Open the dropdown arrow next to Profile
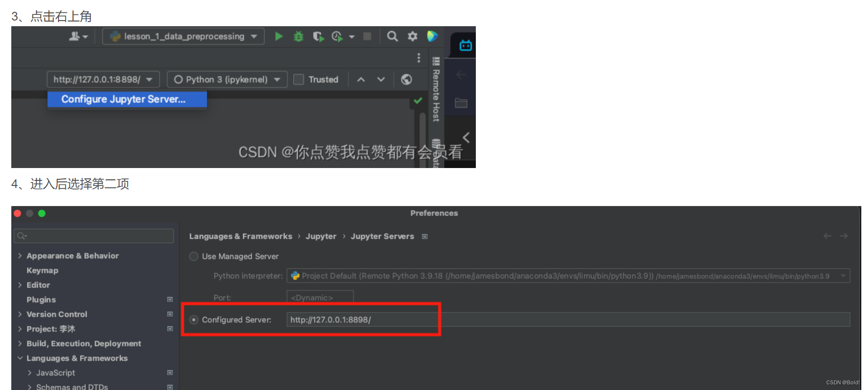The height and width of the screenshot is (390, 868). click(x=352, y=37)
